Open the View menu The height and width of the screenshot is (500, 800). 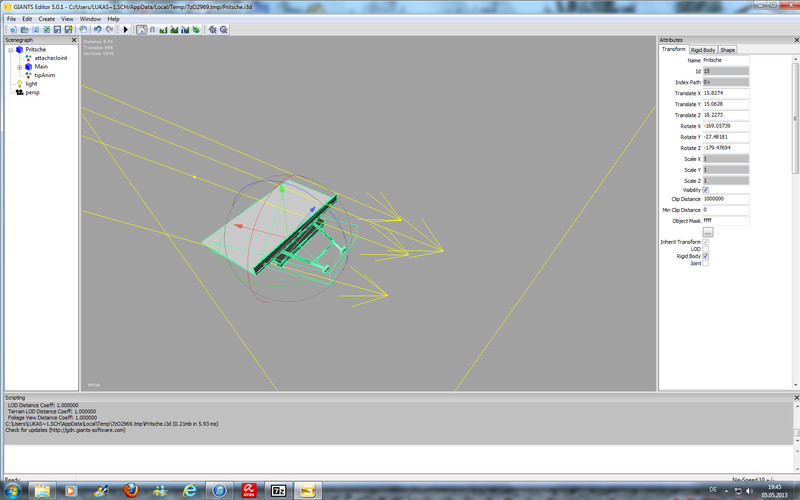(67, 19)
